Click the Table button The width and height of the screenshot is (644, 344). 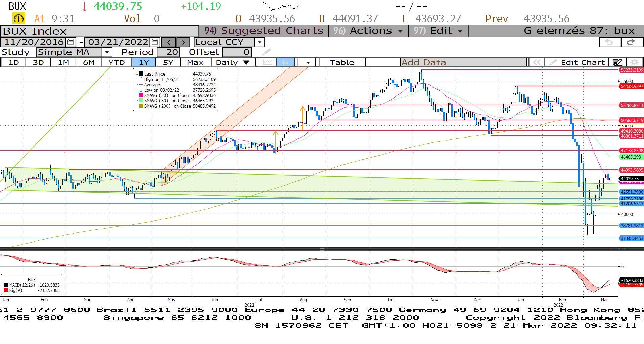(342, 62)
